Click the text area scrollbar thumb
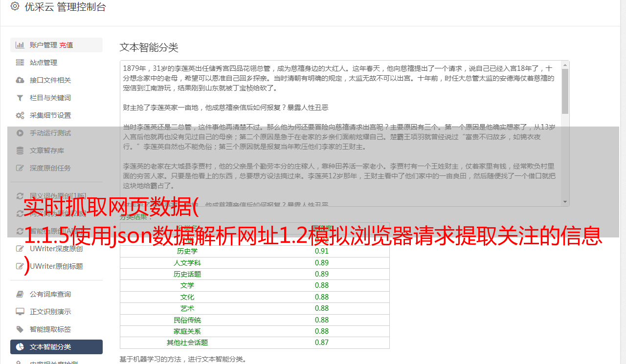 565,91
